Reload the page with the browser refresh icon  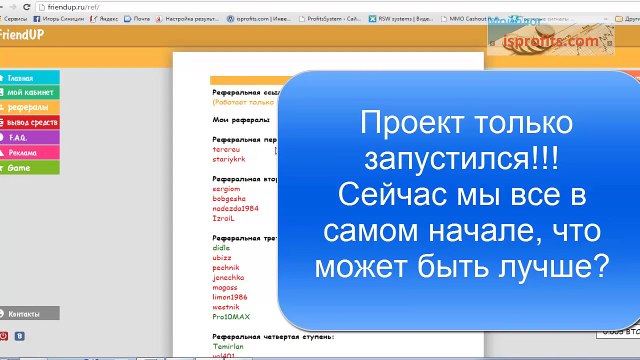click(x=27, y=7)
